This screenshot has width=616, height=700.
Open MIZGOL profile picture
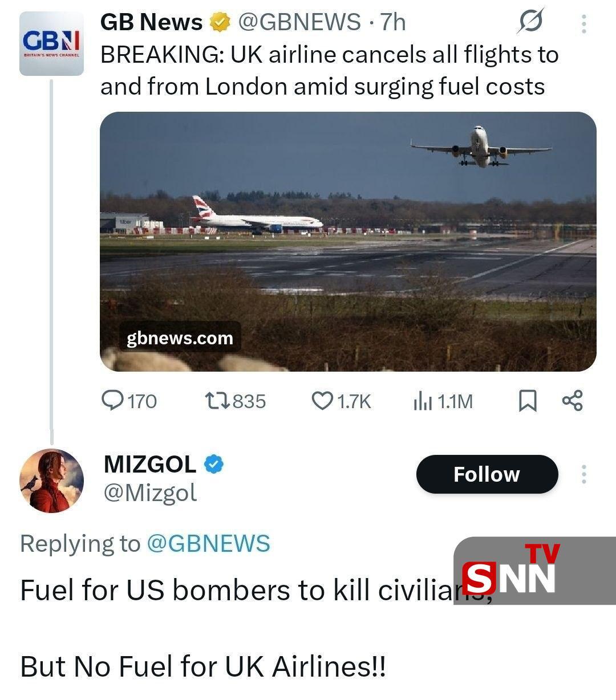(x=51, y=481)
